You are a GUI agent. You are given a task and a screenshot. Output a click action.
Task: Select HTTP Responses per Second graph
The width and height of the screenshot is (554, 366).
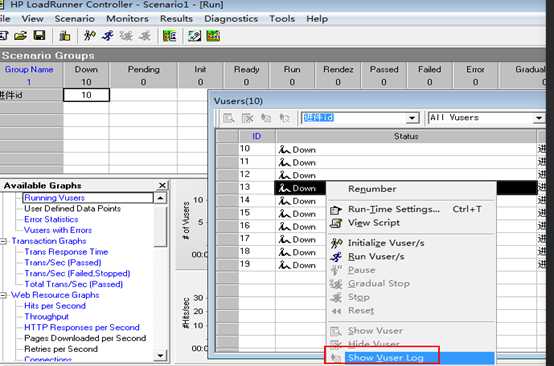(x=82, y=327)
